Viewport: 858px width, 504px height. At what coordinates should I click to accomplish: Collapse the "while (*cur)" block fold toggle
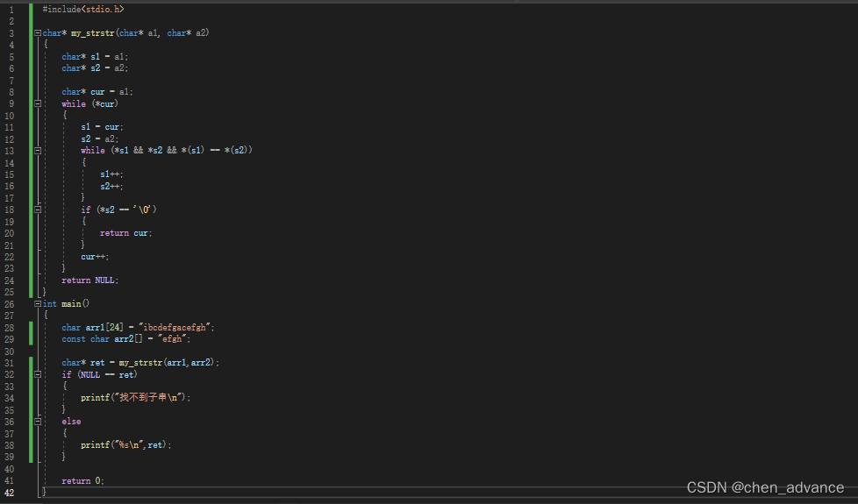38,103
